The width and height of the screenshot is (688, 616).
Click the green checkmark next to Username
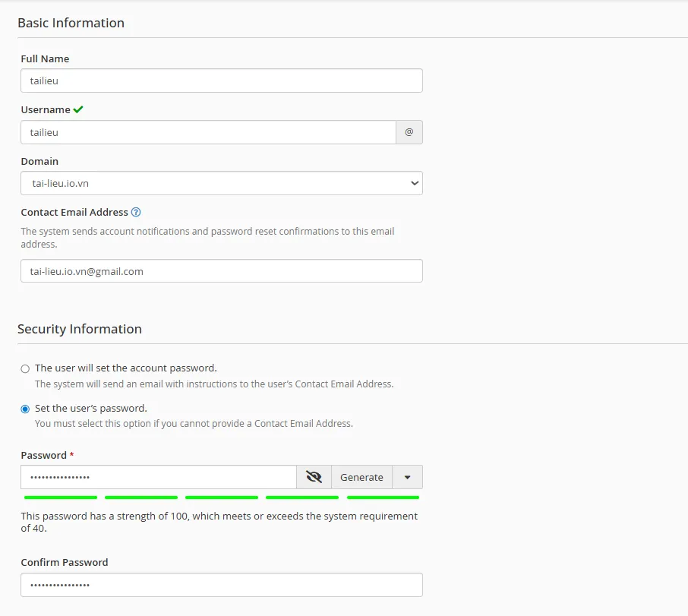[x=79, y=109]
